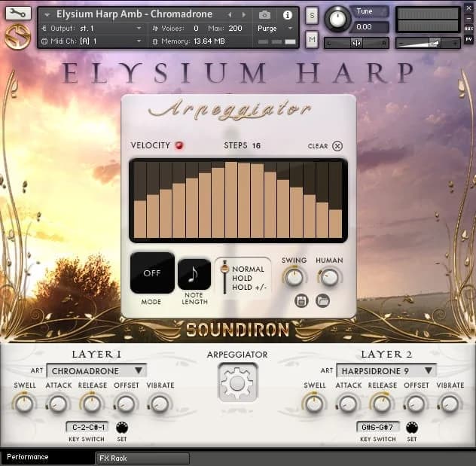Click Layer 1 key switch field C-2-C#-1
Image resolution: width=476 pixels, height=466 pixels.
point(88,427)
